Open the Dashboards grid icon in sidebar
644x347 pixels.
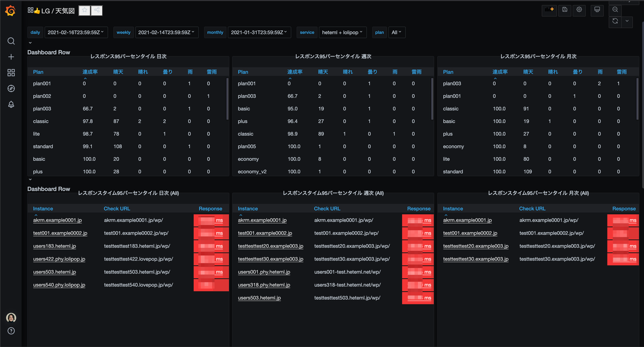click(11, 73)
